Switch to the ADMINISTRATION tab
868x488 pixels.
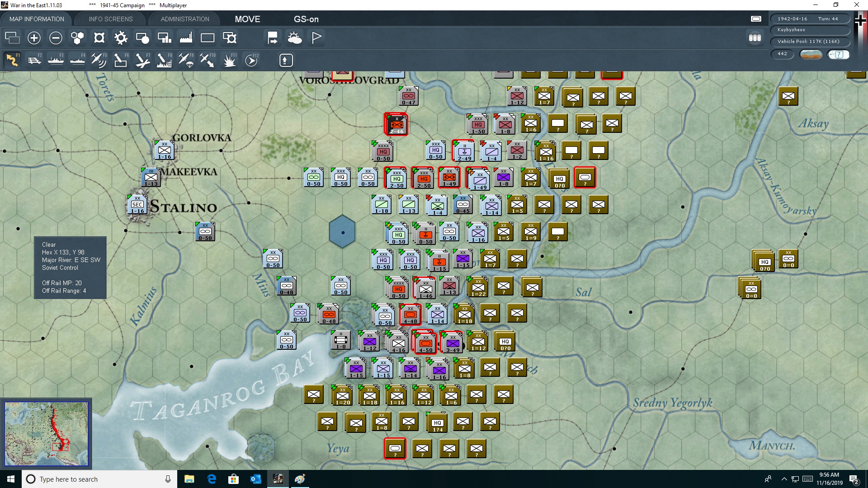pos(185,19)
